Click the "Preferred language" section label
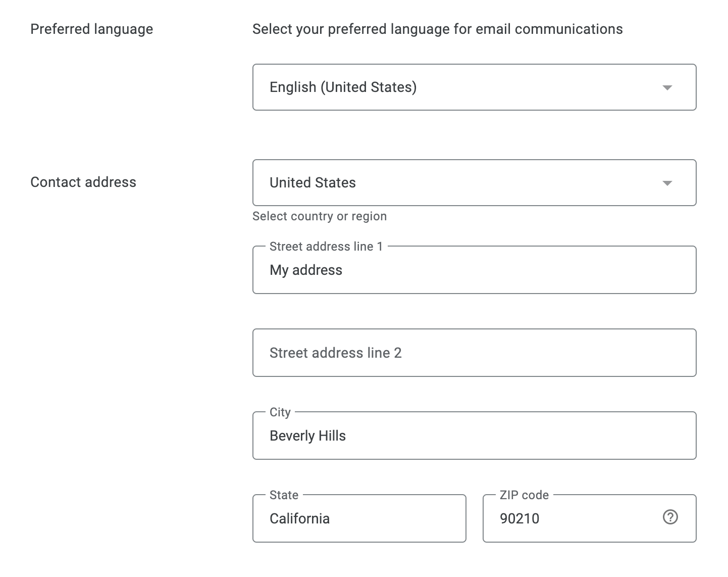 click(x=91, y=29)
